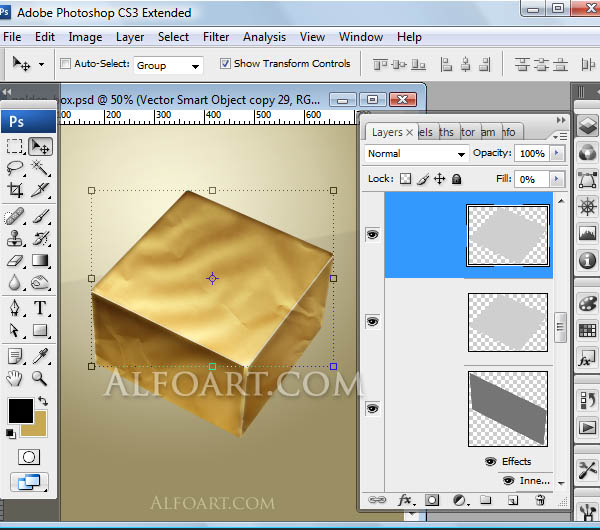
Task: Click the tan background color swatch
Action: 38,428
